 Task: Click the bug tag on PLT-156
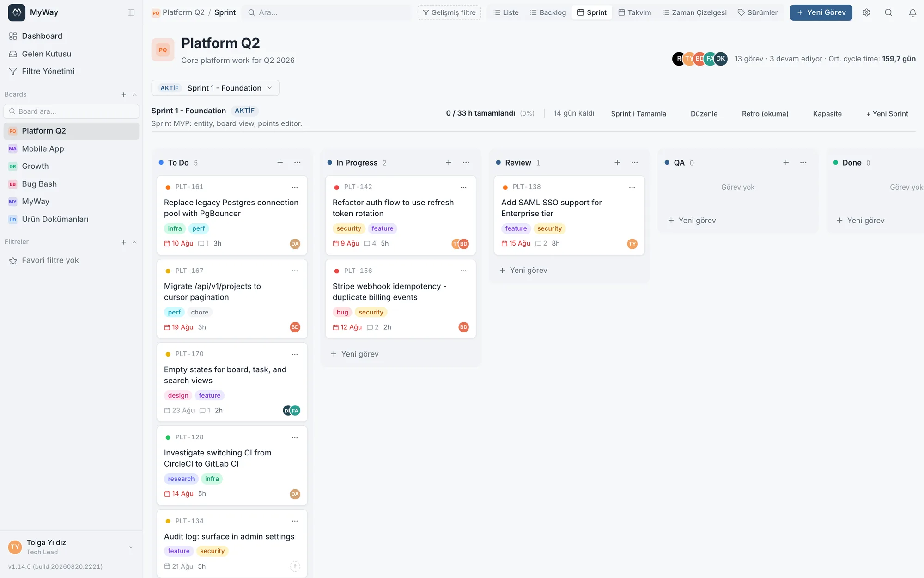pyautogui.click(x=342, y=312)
